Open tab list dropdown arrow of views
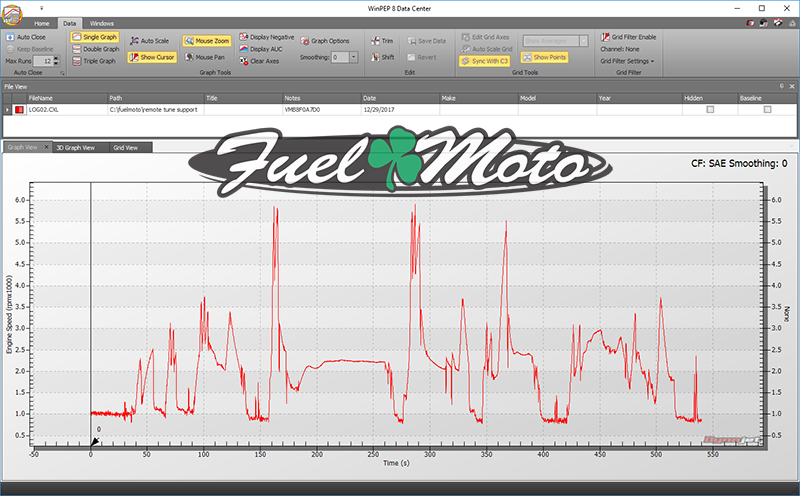This screenshot has width=800, height=496. click(791, 146)
